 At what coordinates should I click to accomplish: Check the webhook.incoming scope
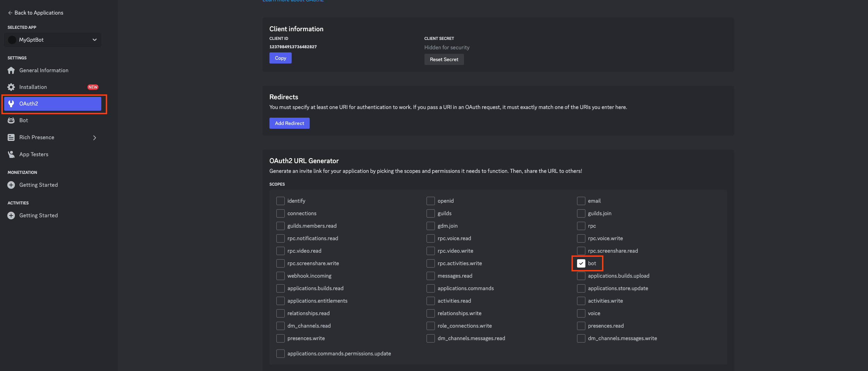tap(281, 276)
